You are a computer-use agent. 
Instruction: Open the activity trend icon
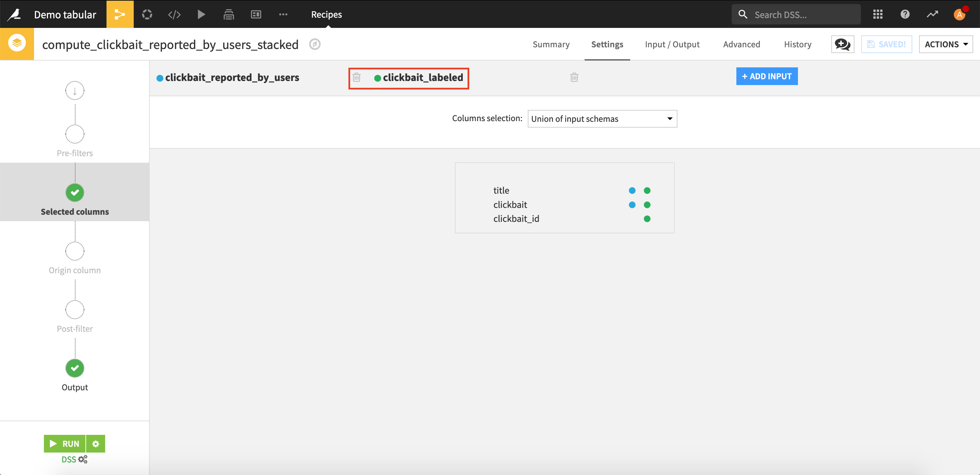(x=932, y=14)
